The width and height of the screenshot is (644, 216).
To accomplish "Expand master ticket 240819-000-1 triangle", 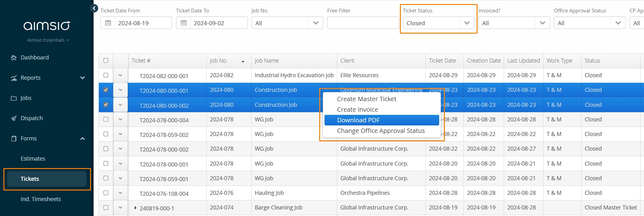I will coord(135,208).
